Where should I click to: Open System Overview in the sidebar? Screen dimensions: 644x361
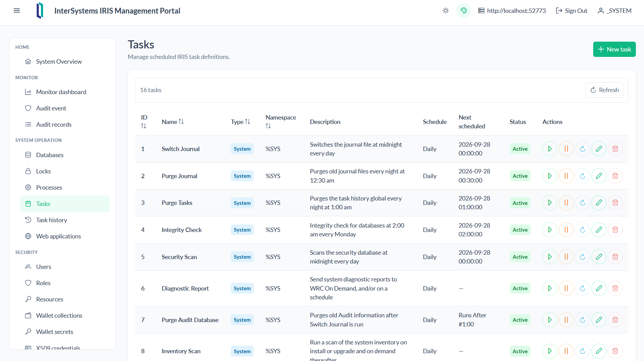coord(65,61)
